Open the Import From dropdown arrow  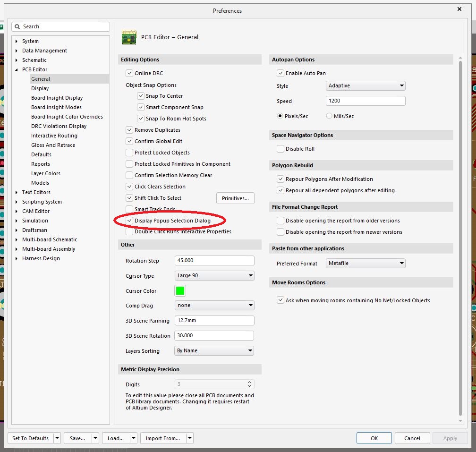coord(190,438)
